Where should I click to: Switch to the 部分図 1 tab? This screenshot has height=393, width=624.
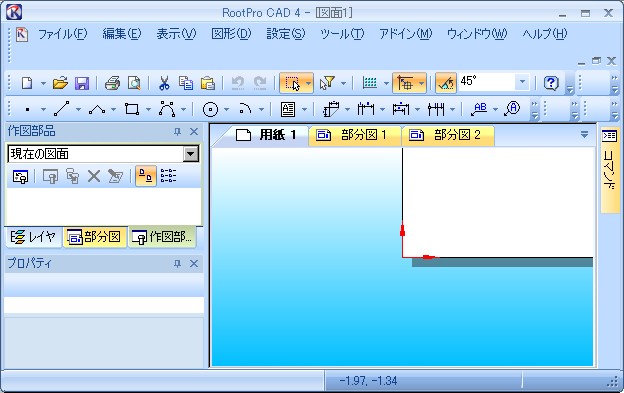[x=355, y=135]
